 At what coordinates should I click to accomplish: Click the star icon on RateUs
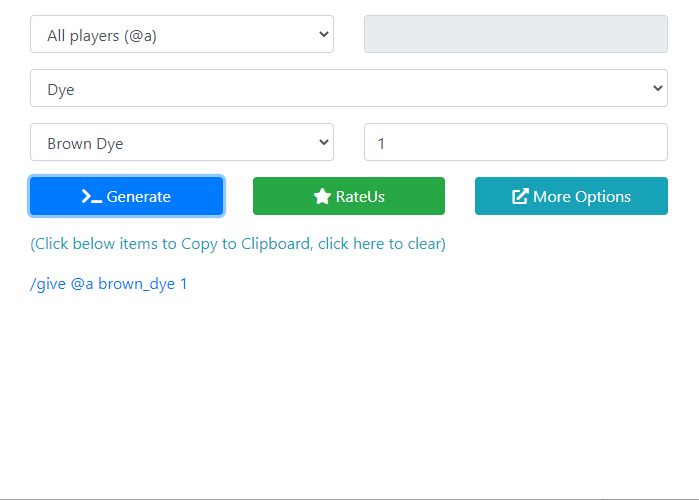coord(322,197)
